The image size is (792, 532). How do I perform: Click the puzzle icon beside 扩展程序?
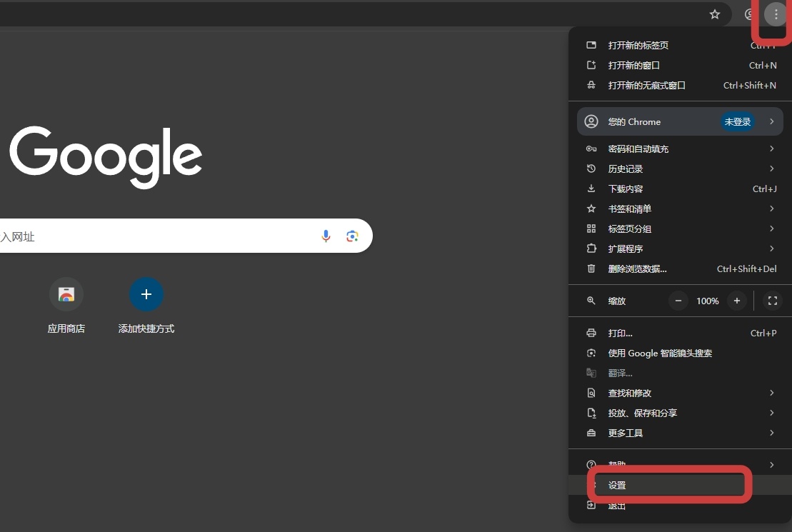pyautogui.click(x=591, y=249)
